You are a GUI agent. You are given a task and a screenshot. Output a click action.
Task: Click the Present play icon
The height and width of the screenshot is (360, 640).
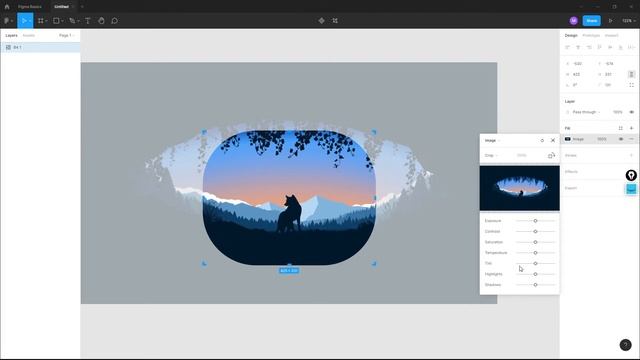click(611, 21)
